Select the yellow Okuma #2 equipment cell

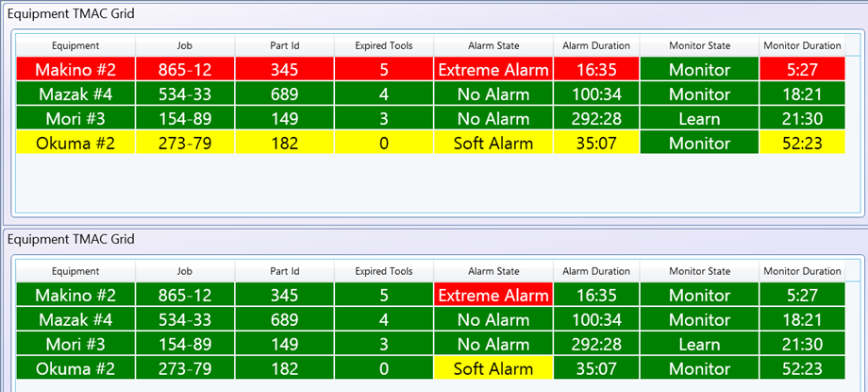75,144
